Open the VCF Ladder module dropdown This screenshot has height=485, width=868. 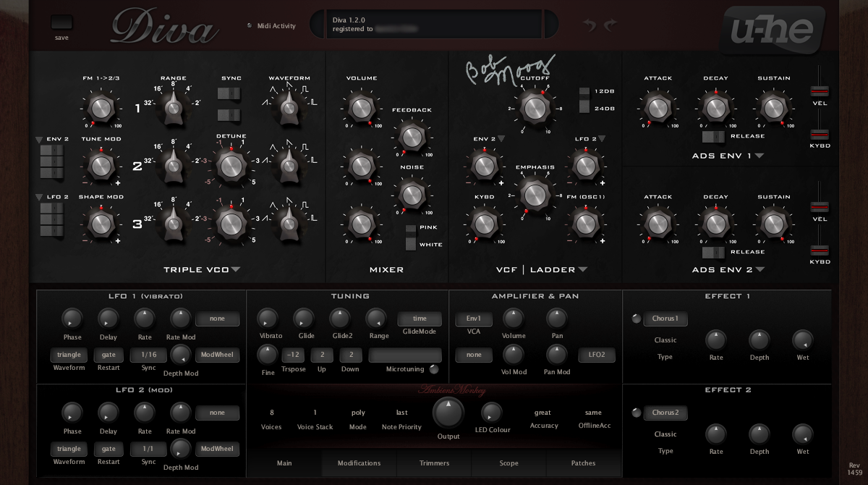(x=582, y=270)
